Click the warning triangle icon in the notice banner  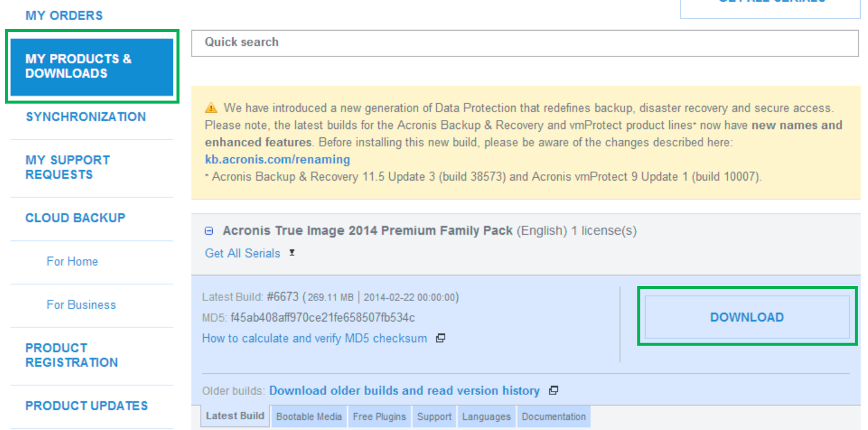coord(211,107)
